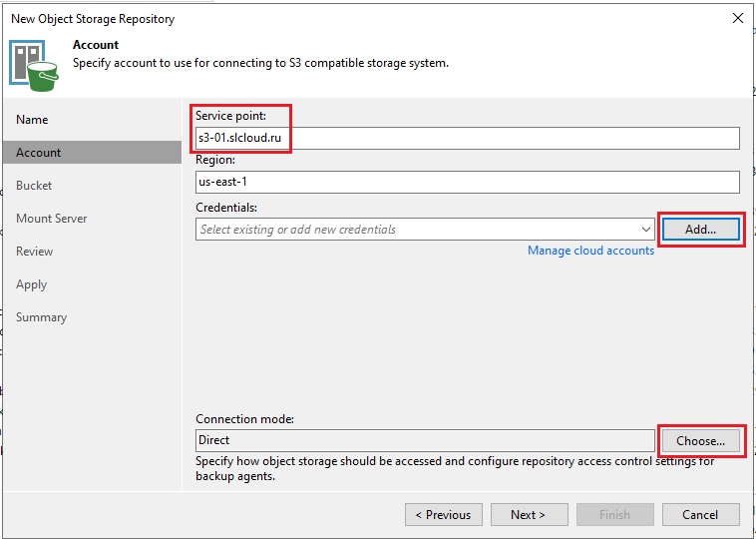This screenshot has height=539, width=756.
Task: Click the bold Account heading text
Action: [96, 45]
